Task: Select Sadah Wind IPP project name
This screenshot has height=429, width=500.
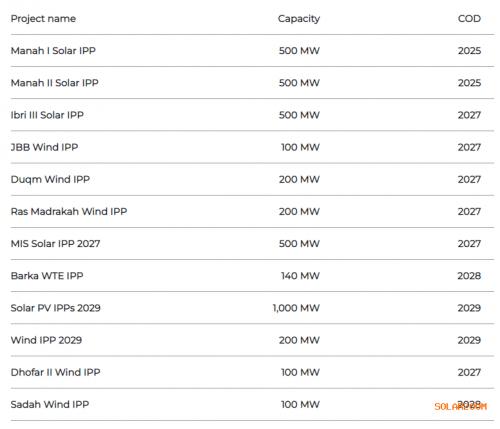Action: click(x=50, y=404)
